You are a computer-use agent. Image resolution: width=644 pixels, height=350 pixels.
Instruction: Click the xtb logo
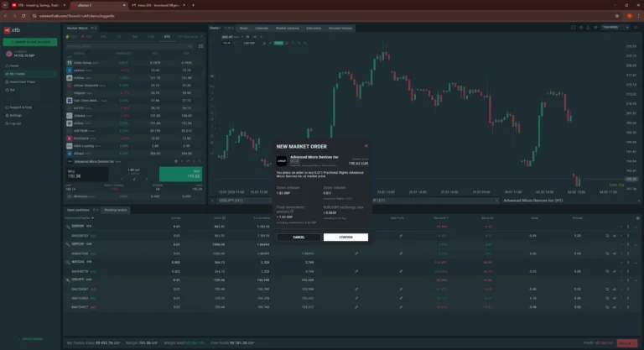[x=13, y=30]
